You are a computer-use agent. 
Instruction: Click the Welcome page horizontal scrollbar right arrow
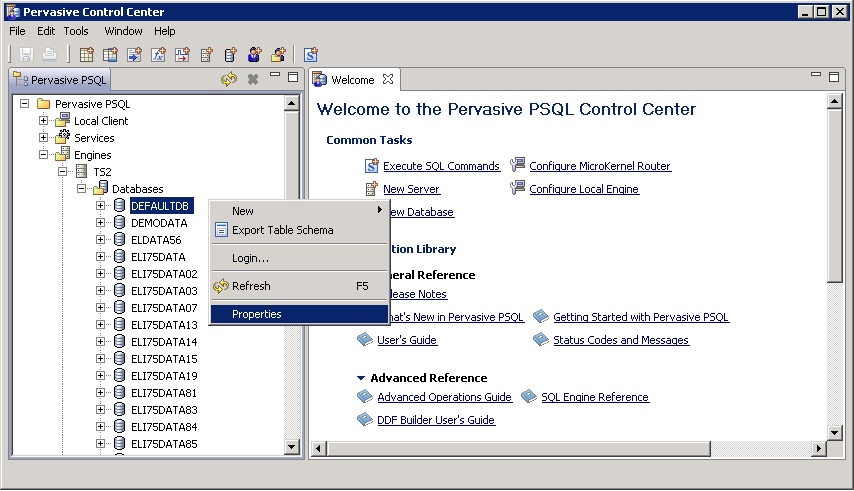tap(819, 449)
